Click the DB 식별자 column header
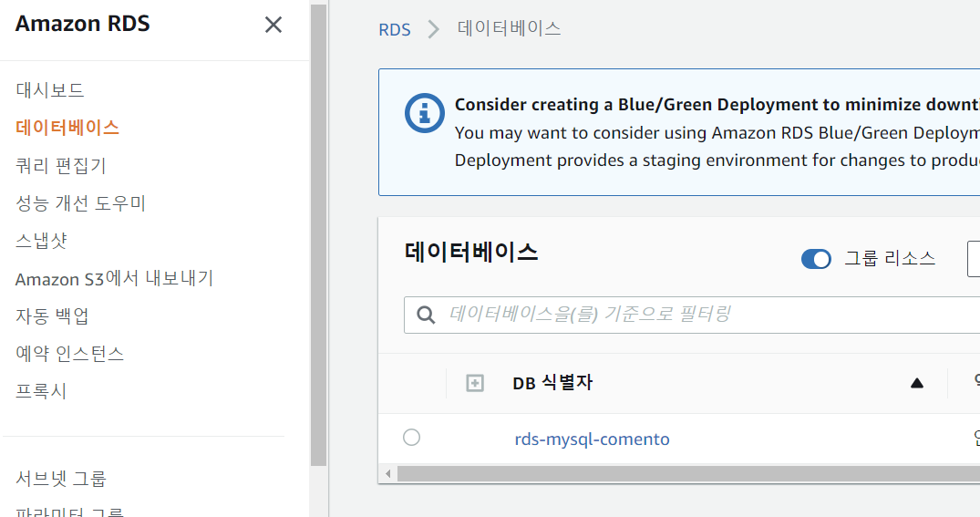 552,383
